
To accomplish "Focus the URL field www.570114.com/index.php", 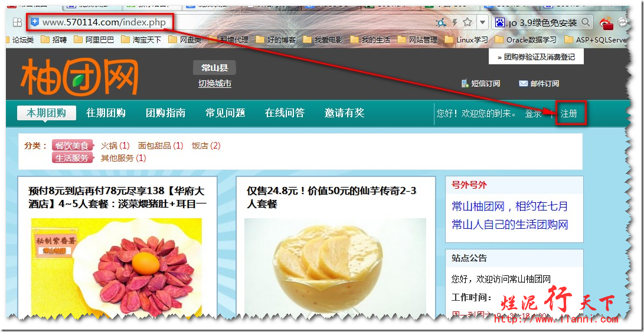I will click(x=104, y=22).
